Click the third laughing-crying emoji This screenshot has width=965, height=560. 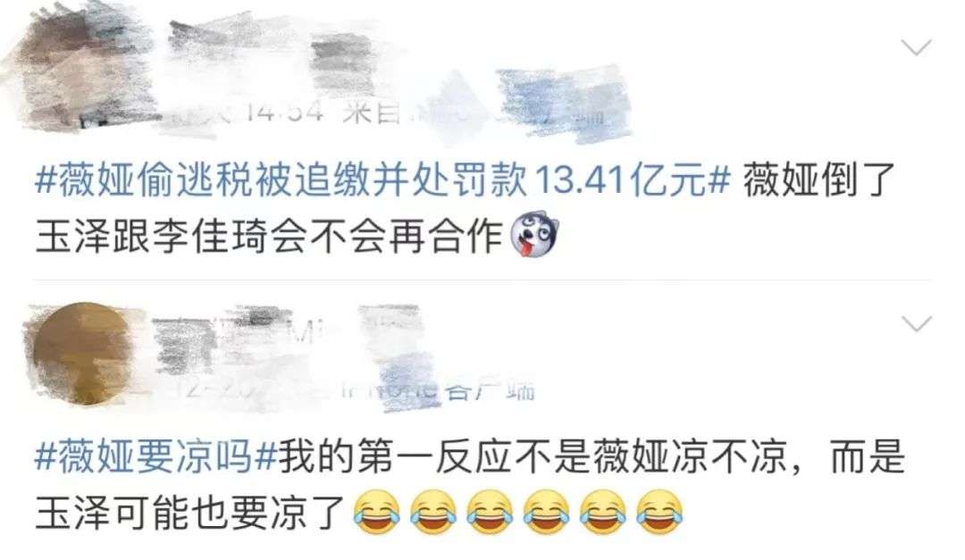pyautogui.click(x=490, y=512)
